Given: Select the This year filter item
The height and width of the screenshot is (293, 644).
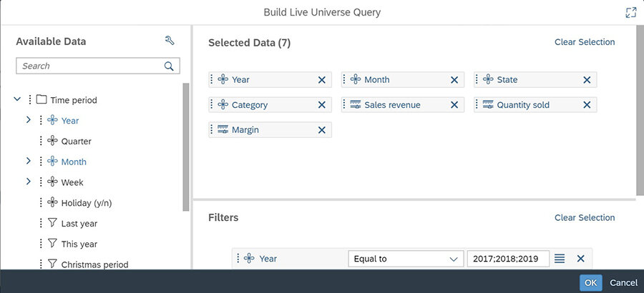Looking at the screenshot, I should coord(79,244).
